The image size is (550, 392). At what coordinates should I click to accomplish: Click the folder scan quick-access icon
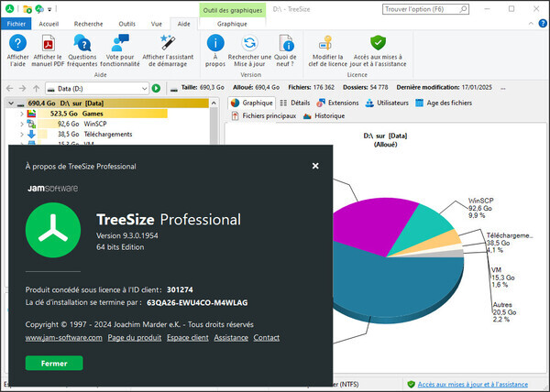point(27,9)
